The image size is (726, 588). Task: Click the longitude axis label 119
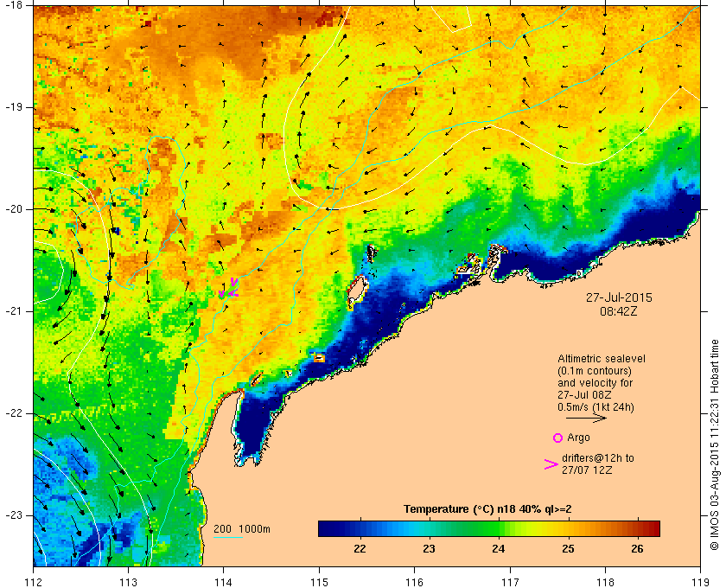[x=700, y=581]
